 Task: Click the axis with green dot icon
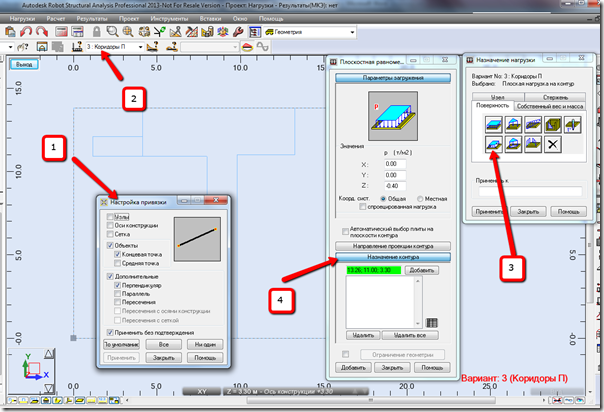(159, 32)
